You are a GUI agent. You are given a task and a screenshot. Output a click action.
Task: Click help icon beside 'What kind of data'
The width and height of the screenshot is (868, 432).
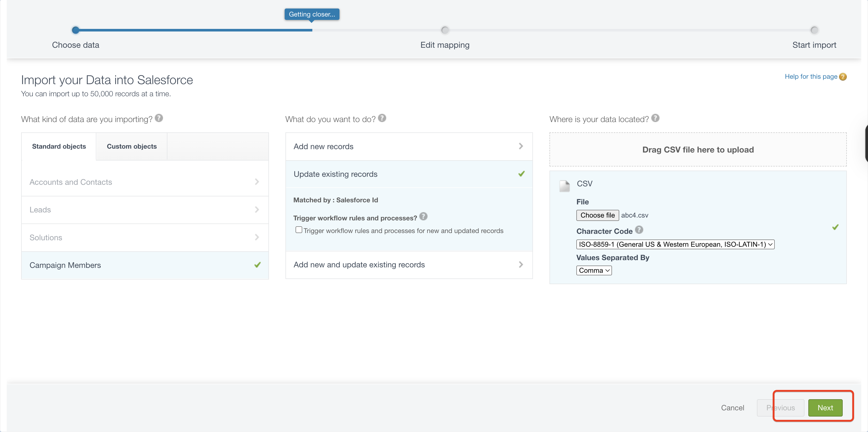(x=159, y=118)
